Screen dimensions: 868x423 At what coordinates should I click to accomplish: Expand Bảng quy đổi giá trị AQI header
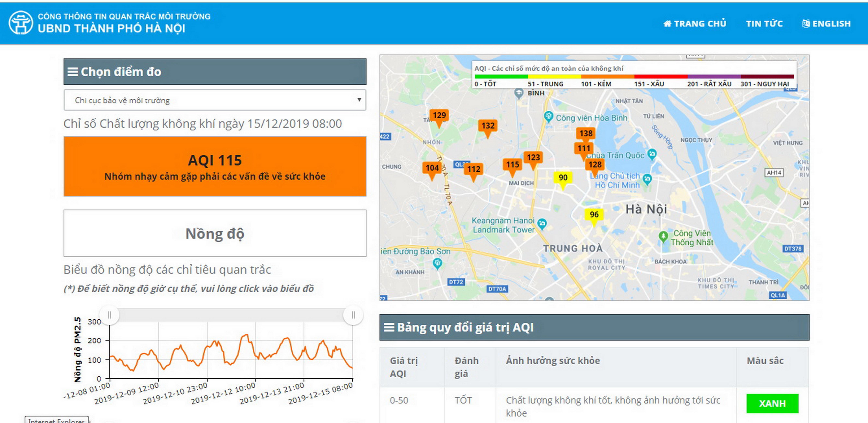tap(594, 327)
